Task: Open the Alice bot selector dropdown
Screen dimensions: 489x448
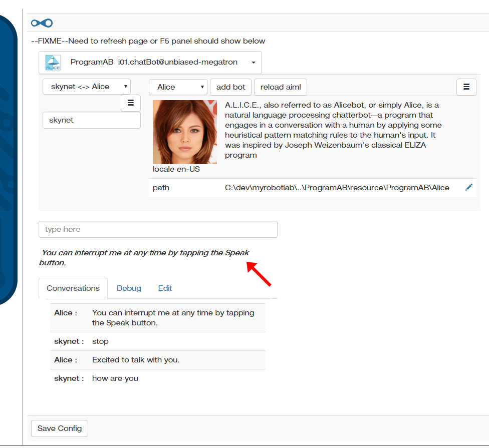Action: [x=178, y=87]
